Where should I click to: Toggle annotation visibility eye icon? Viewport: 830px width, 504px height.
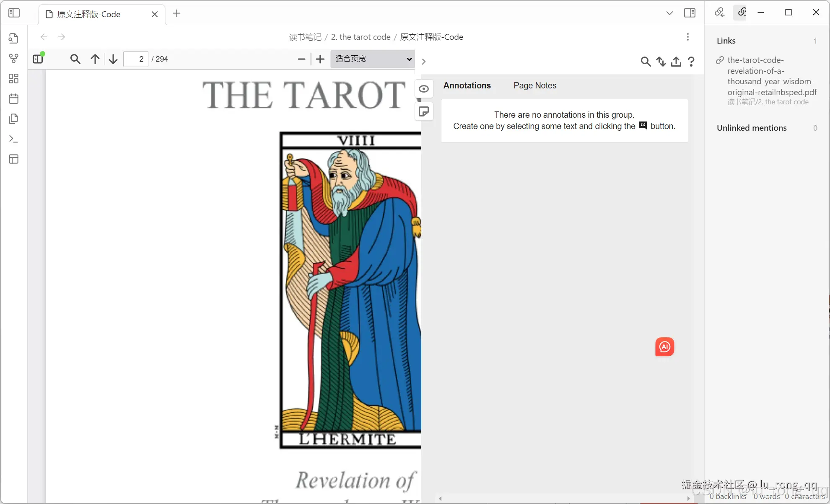coord(424,89)
